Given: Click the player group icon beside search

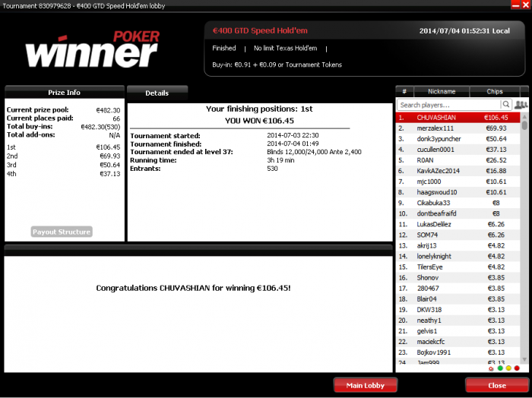Looking at the screenshot, I should click(x=521, y=105).
